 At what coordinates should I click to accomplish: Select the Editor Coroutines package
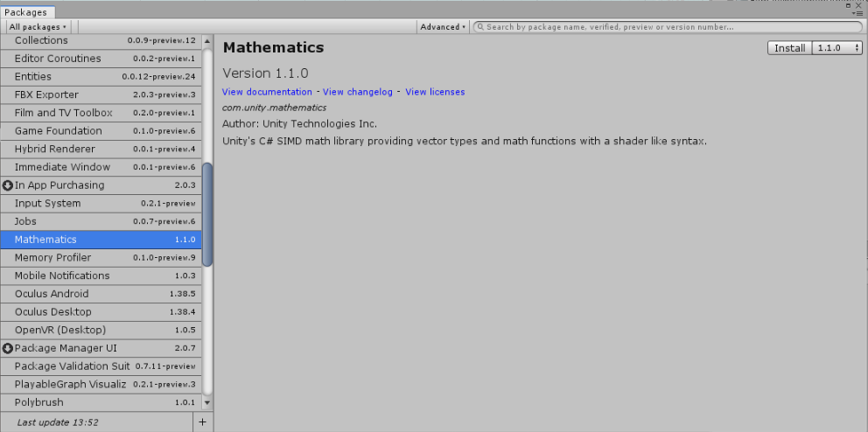click(101, 59)
